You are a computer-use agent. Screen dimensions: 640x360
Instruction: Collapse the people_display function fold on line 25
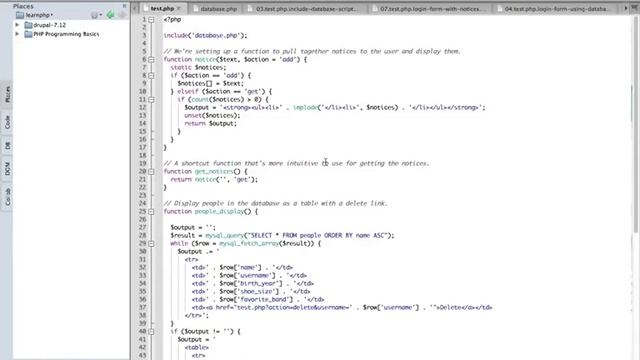[151, 211]
